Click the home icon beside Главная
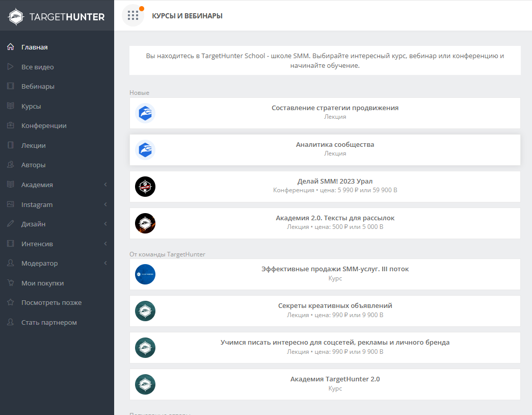This screenshot has width=532, height=415. click(10, 47)
